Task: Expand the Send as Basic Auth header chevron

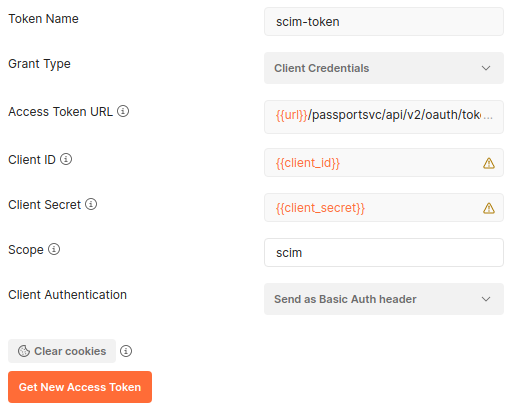Action: 486,299
